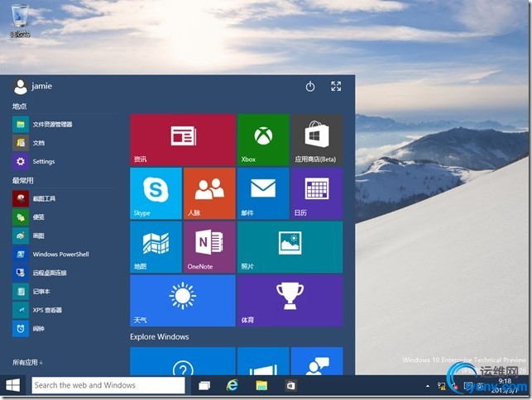Click the Explore Windows group heading
Viewport: 532px width, 400px height.
160,336
